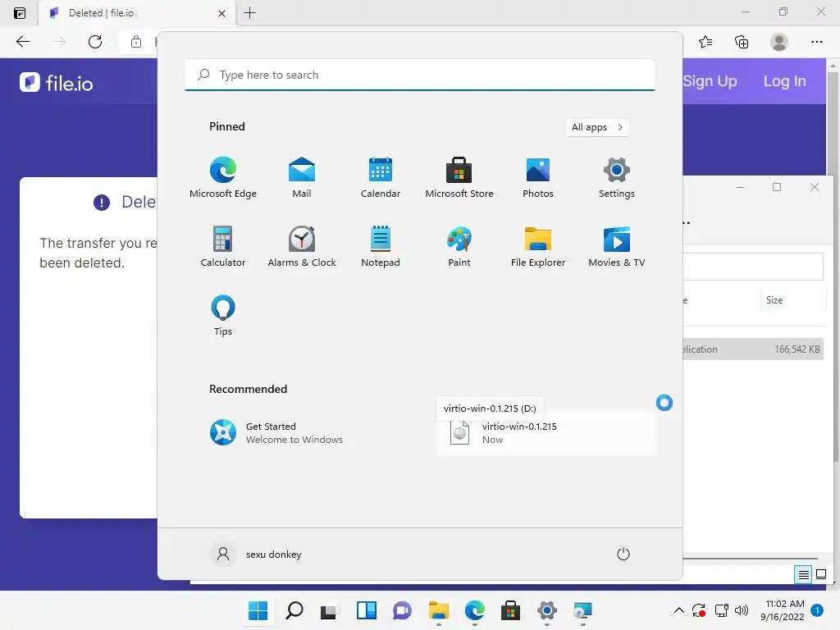
Task: Open Alarms & Clock
Action: 302,246
